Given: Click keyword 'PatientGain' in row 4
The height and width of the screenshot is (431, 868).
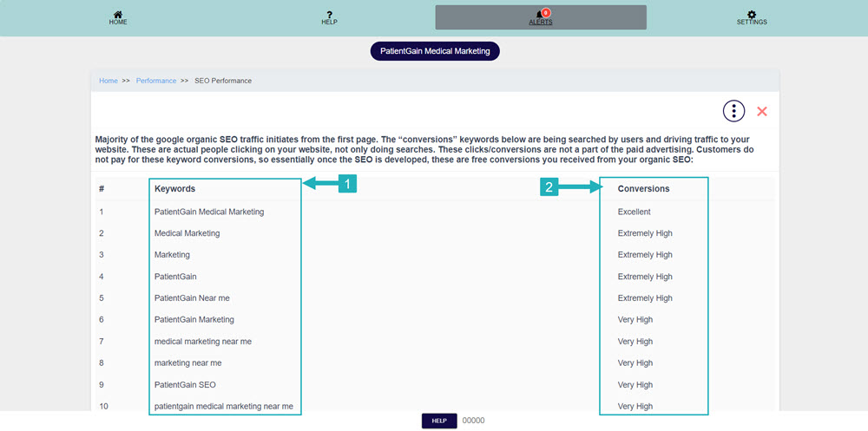Looking at the screenshot, I should pos(175,276).
